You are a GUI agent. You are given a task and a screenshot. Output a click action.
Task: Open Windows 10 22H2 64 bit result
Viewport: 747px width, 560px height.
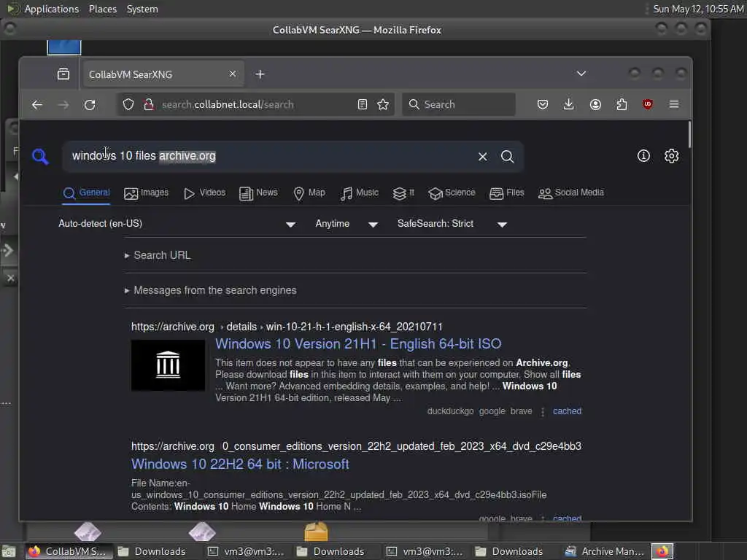[x=240, y=464]
